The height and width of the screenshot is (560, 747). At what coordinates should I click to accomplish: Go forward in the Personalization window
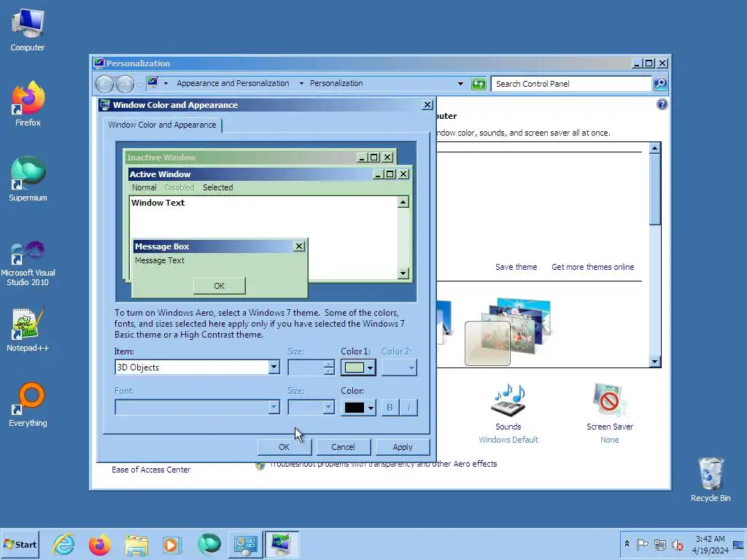(x=125, y=85)
